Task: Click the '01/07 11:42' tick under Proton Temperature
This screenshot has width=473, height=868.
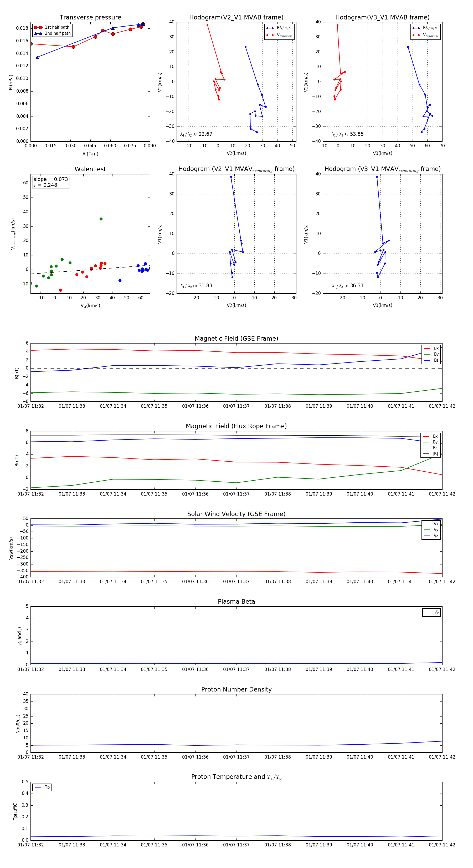Action: [442, 845]
